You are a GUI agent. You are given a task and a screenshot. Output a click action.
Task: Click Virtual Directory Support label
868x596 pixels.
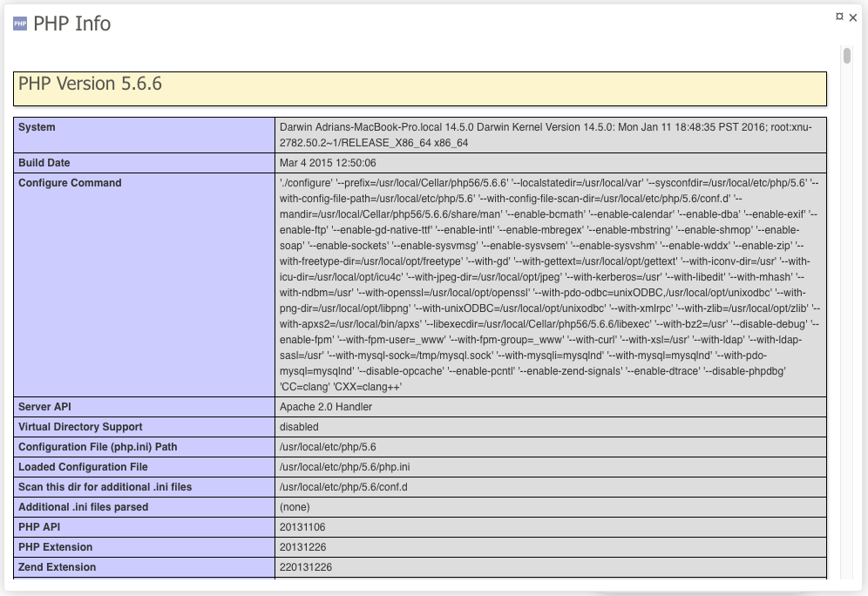[x=80, y=427]
